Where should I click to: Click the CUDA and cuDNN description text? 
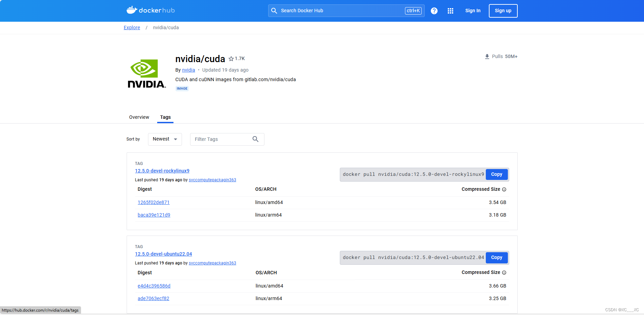click(x=236, y=79)
